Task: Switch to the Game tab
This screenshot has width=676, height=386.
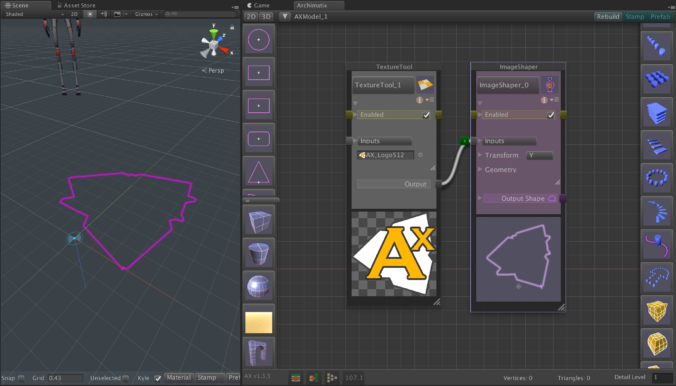Action: pos(259,5)
